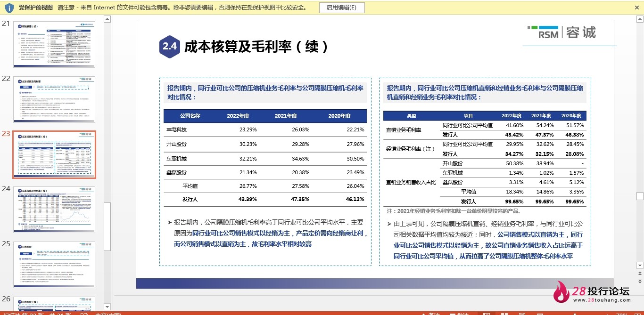Screen dimensions: 644x315
Task: Click the average value 26.77% cell
Action: (248, 186)
